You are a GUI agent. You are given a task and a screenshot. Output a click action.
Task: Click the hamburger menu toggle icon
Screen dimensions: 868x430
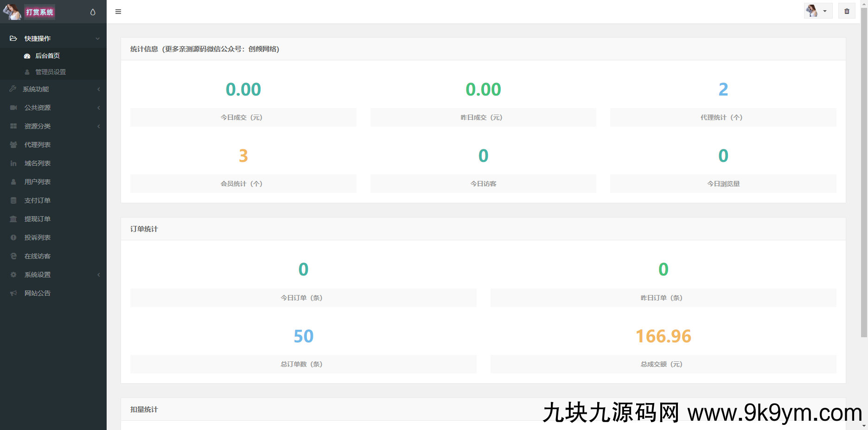point(118,12)
